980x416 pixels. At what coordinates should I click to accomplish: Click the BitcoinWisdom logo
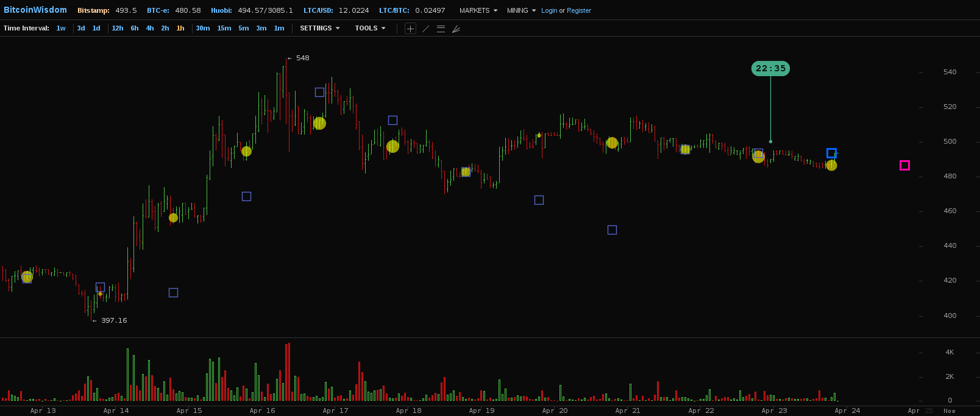pos(35,10)
